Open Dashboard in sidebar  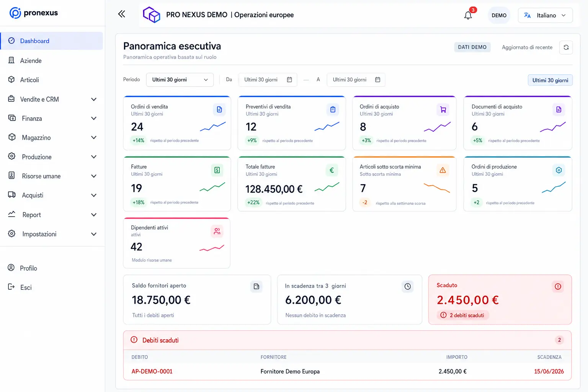pos(52,41)
